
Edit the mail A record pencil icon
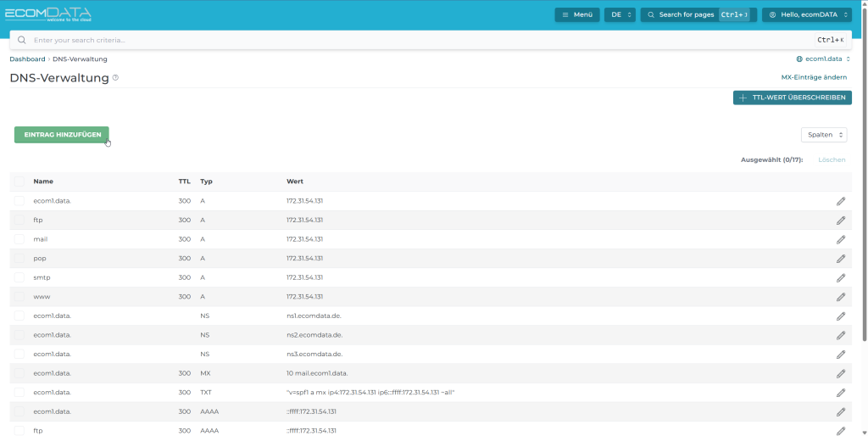(x=840, y=239)
